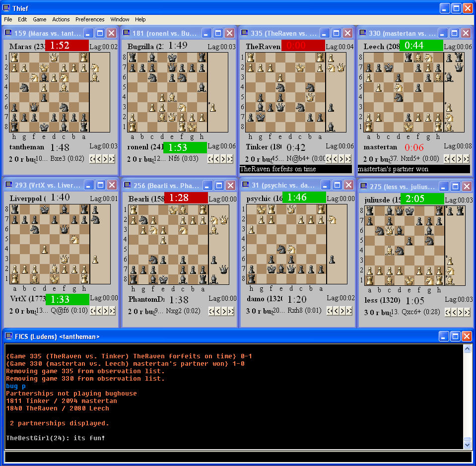Image resolution: width=476 pixels, height=466 pixels.
Task: Open the Help menu
Action: click(x=140, y=19)
